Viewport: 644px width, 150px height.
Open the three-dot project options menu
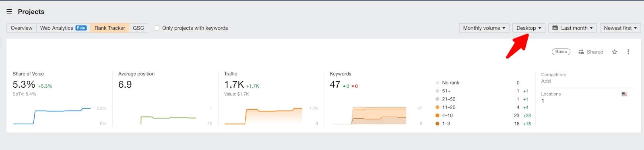[x=628, y=52]
